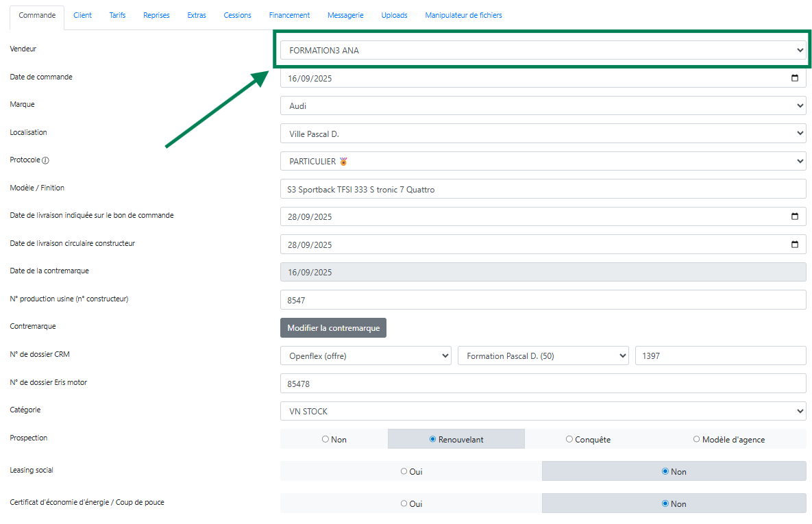Image resolution: width=812 pixels, height=524 pixels.
Task: Click Modifier la contremarque button
Action: click(334, 328)
